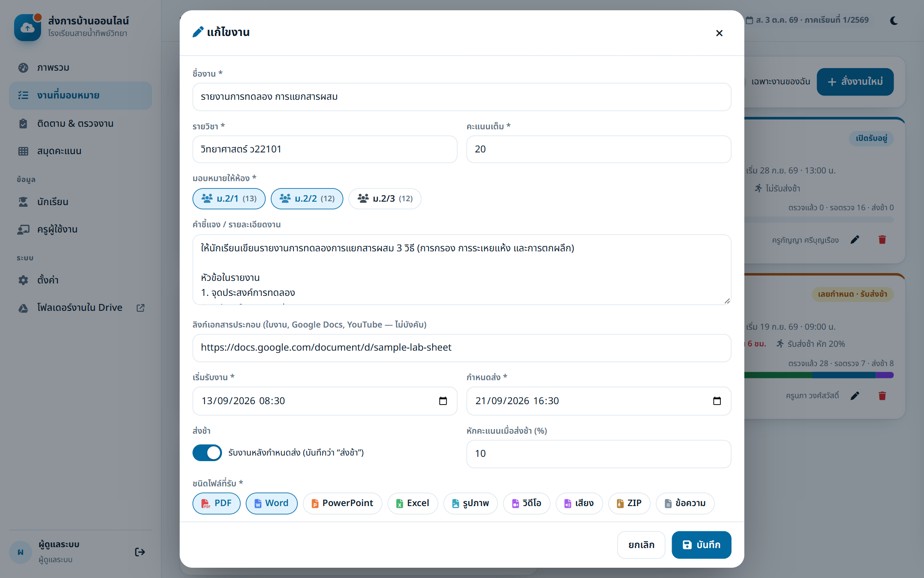Screen dimensions: 924x578
Task: Select PowerPoint file type chip
Action: pos(342,503)
